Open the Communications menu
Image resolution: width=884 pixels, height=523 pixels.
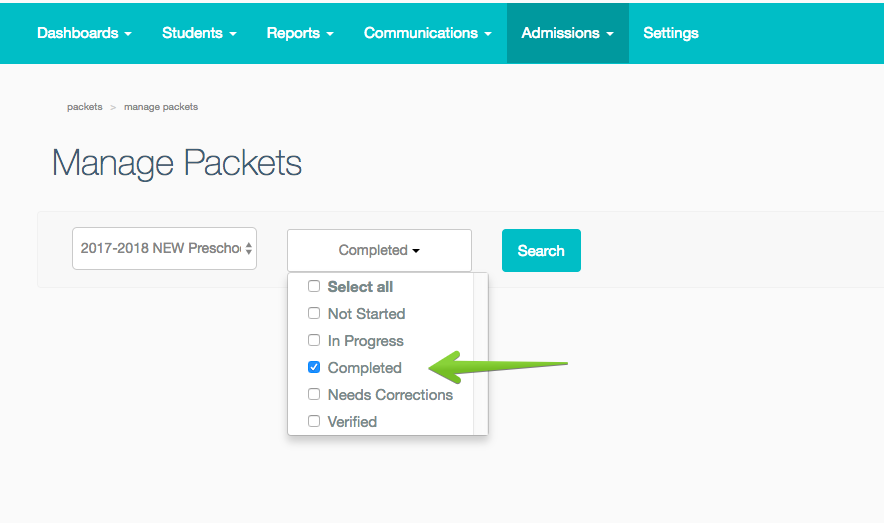click(x=427, y=33)
